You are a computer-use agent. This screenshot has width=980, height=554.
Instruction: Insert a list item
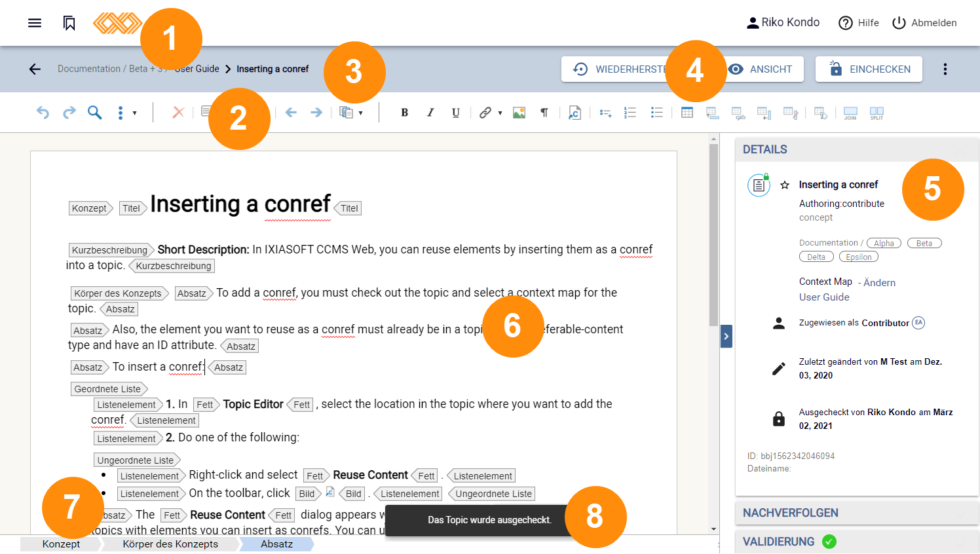click(605, 113)
